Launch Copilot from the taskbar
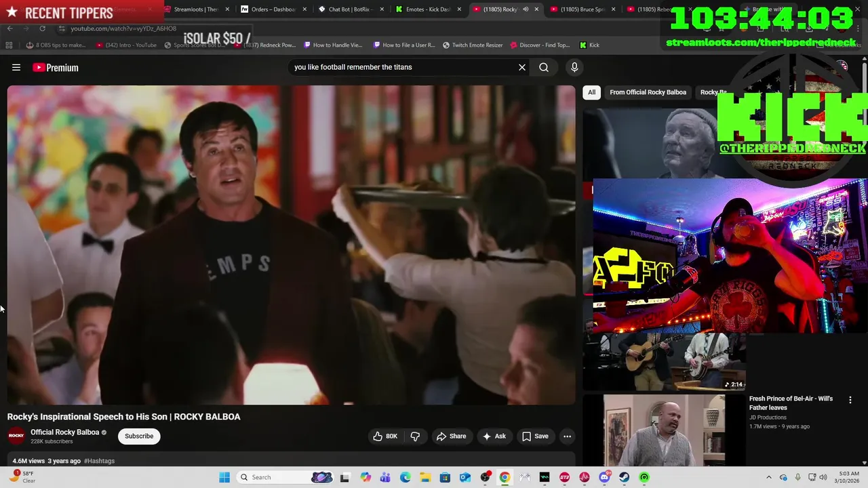This screenshot has width=868, height=488. pos(366,477)
